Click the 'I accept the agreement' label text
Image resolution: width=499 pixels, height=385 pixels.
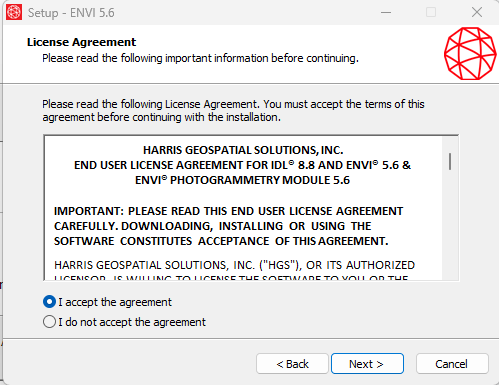pos(115,302)
